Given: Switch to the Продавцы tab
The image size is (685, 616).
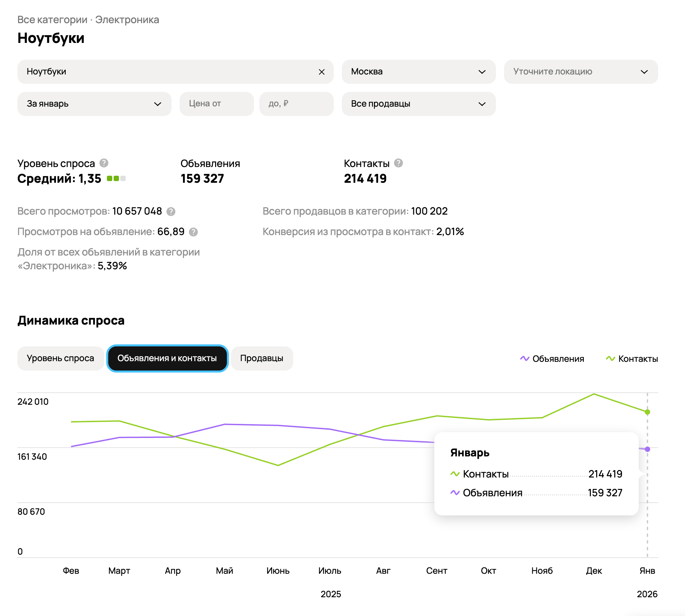Looking at the screenshot, I should coord(261,358).
